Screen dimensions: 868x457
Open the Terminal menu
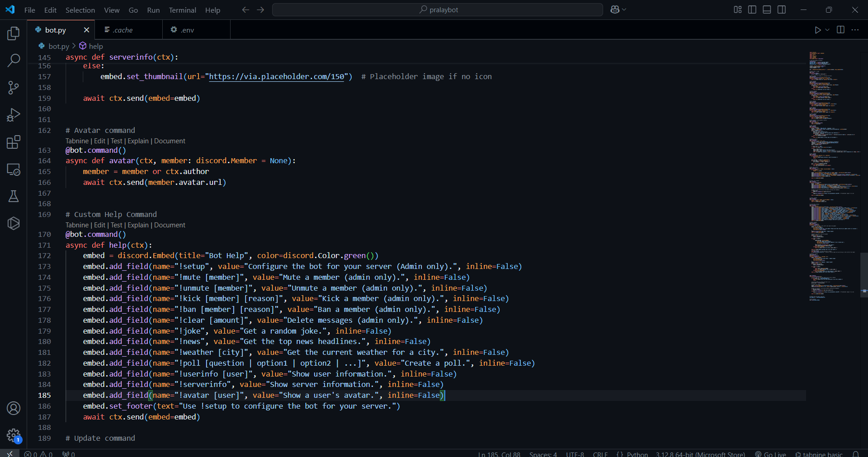[x=182, y=10]
